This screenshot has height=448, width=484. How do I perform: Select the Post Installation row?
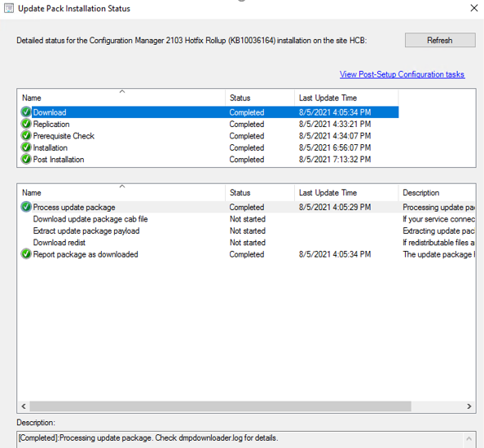(209, 159)
